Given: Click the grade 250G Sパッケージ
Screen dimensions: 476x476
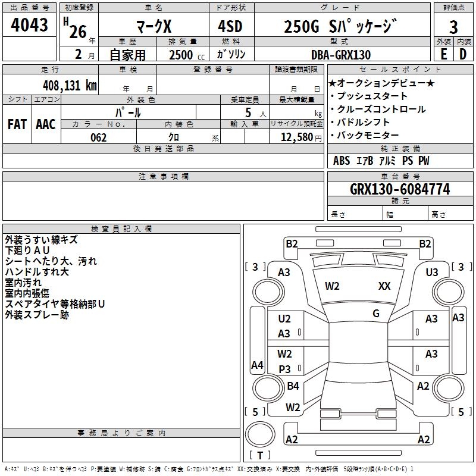Looking at the screenshot, I should tap(340, 26).
